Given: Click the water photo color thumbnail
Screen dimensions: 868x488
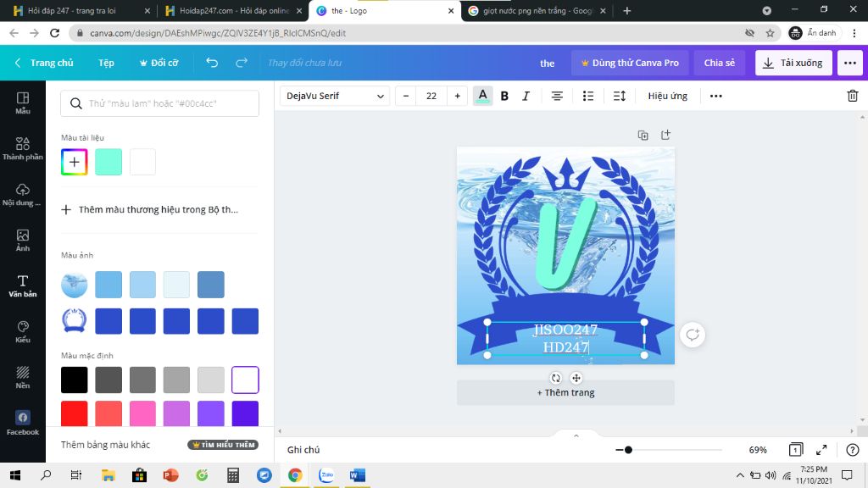Looking at the screenshot, I should point(75,285).
